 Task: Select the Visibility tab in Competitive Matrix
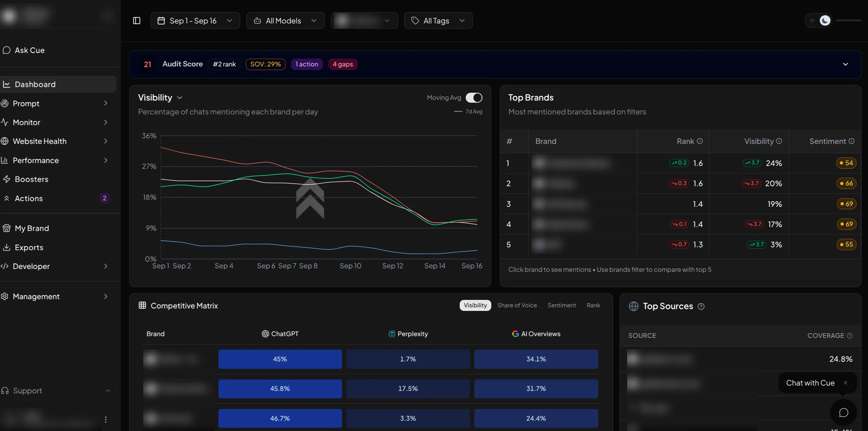point(475,305)
